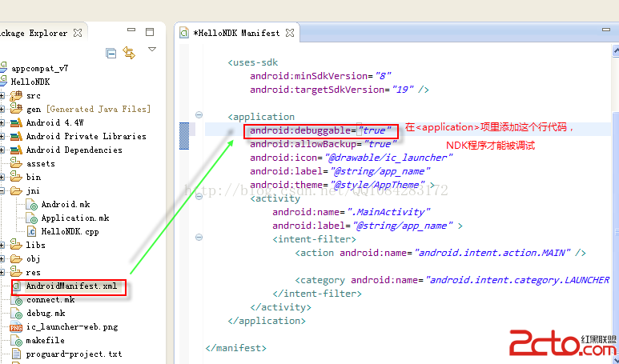Collapse the intent-filter fold marker
Screen dimensions: 619x364
[199, 237]
